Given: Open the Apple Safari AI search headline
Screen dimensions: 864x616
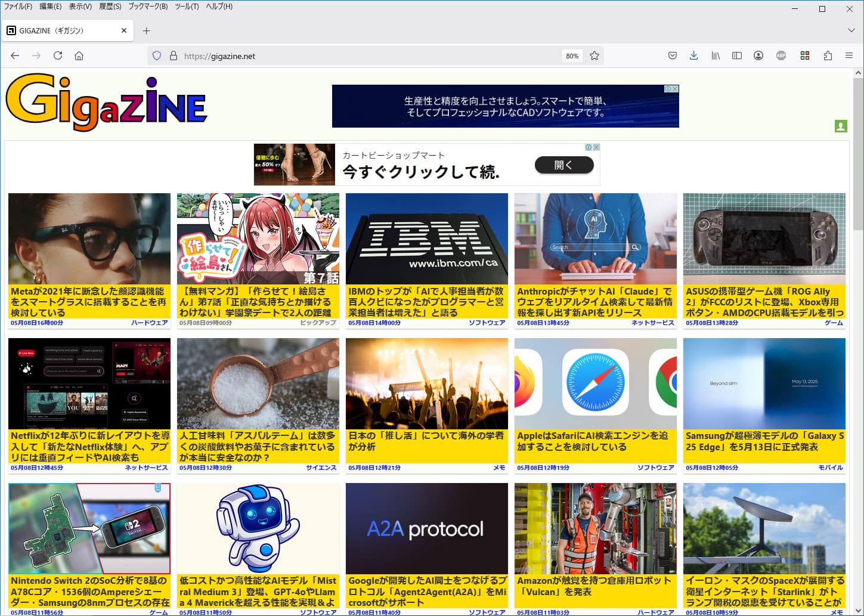Looking at the screenshot, I should click(x=593, y=441).
